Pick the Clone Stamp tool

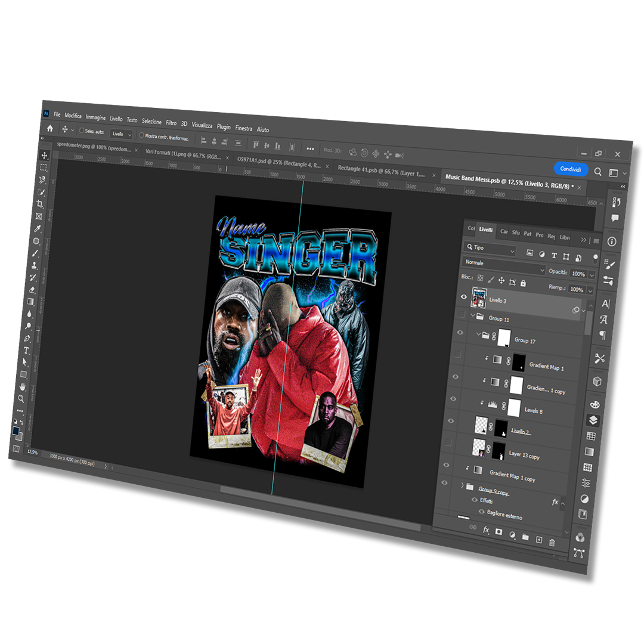tap(35, 265)
